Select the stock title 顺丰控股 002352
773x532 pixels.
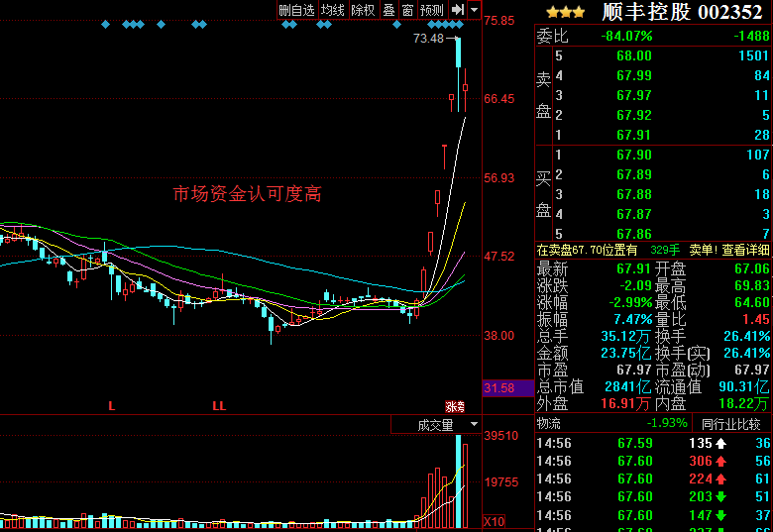click(682, 12)
